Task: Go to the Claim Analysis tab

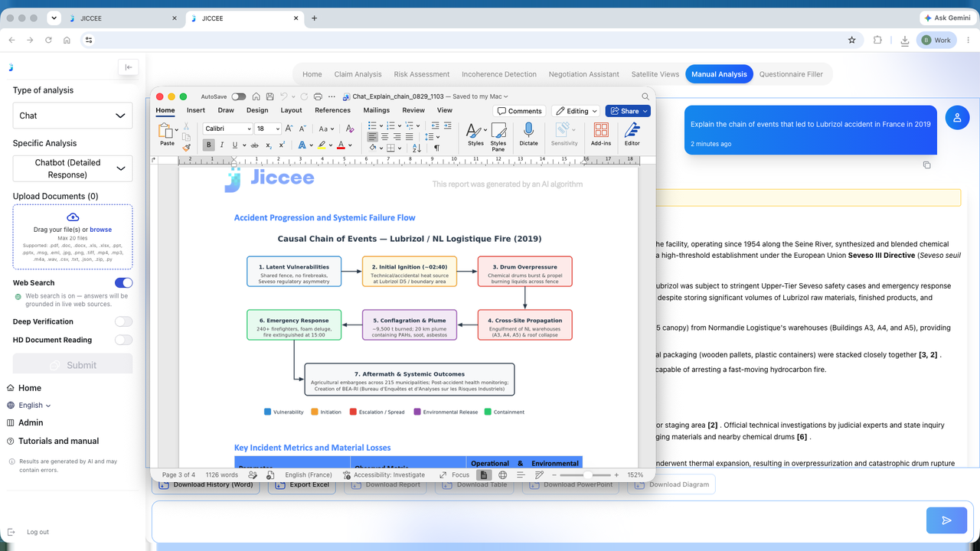Action: tap(358, 74)
